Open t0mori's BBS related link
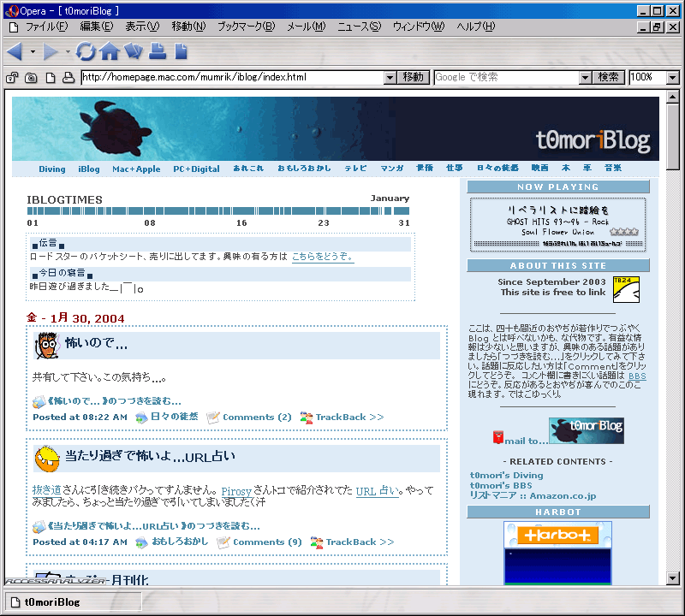Image resolution: width=685 pixels, height=616 pixels. 501,485
